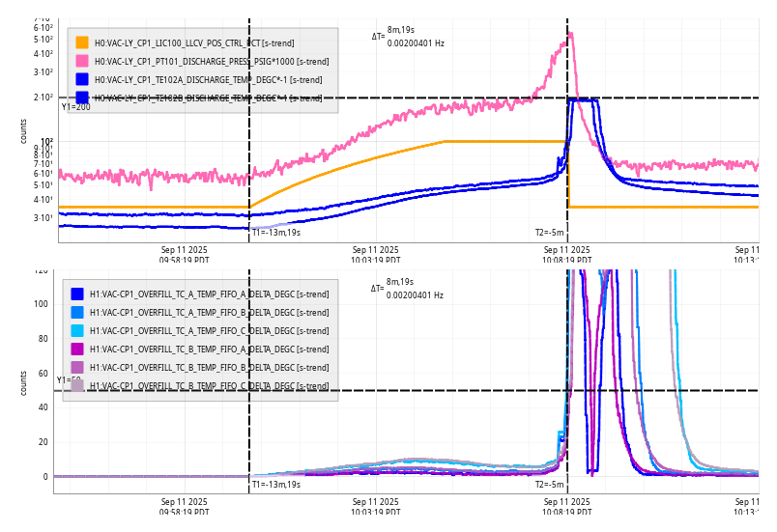
Task: Click the T1=-13m,19s cursor label in the bottom plot
Action: pos(276,485)
